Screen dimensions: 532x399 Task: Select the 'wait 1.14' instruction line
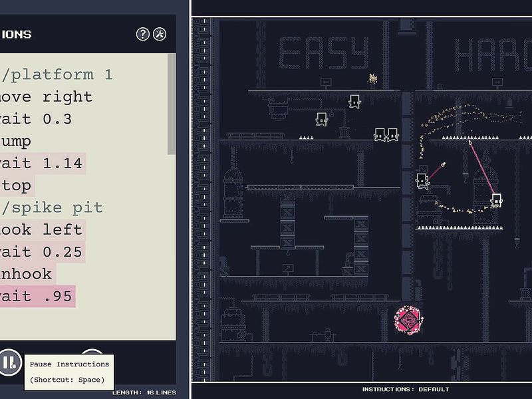[43, 163]
